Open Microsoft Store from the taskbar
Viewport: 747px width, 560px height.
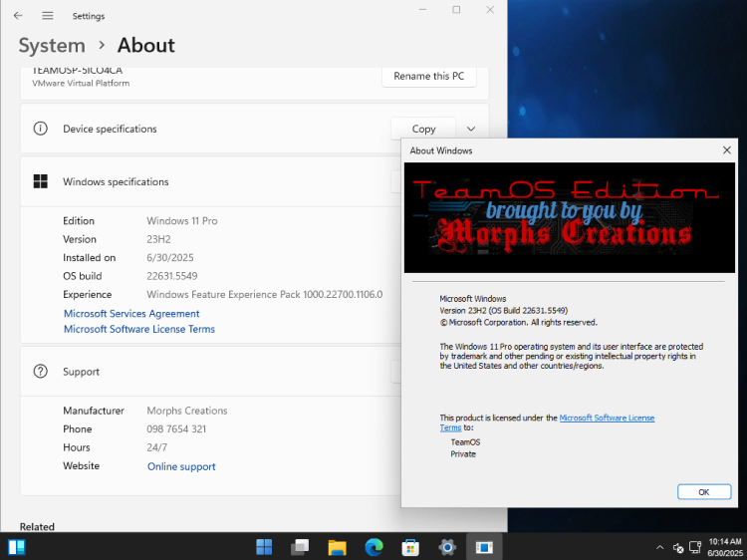(x=410, y=547)
